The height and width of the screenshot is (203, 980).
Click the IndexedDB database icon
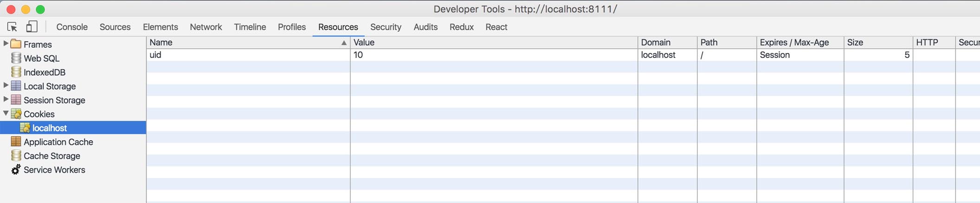pyautogui.click(x=16, y=72)
